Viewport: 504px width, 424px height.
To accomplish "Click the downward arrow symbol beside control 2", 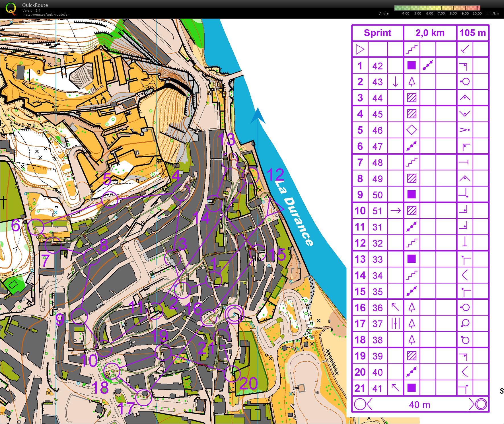I will pyautogui.click(x=396, y=82).
